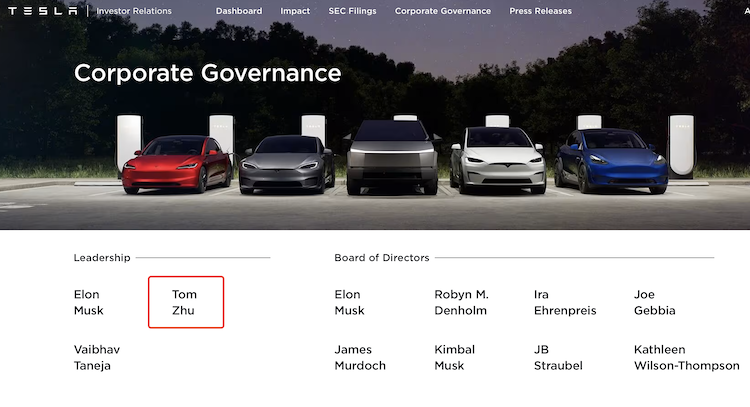Open Elon Musk under Board of Directors

(349, 302)
